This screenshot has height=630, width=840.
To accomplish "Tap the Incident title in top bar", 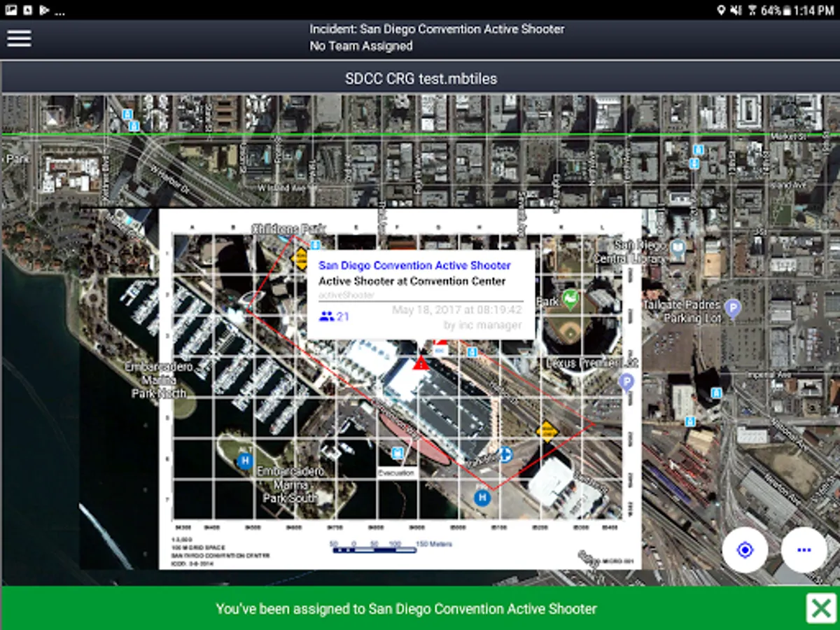I will [437, 29].
